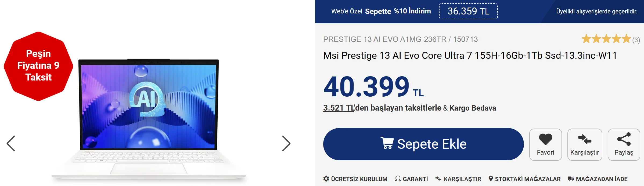The width and height of the screenshot is (644, 186).
Task: Open the 3.521 TL installment link
Action: point(339,108)
